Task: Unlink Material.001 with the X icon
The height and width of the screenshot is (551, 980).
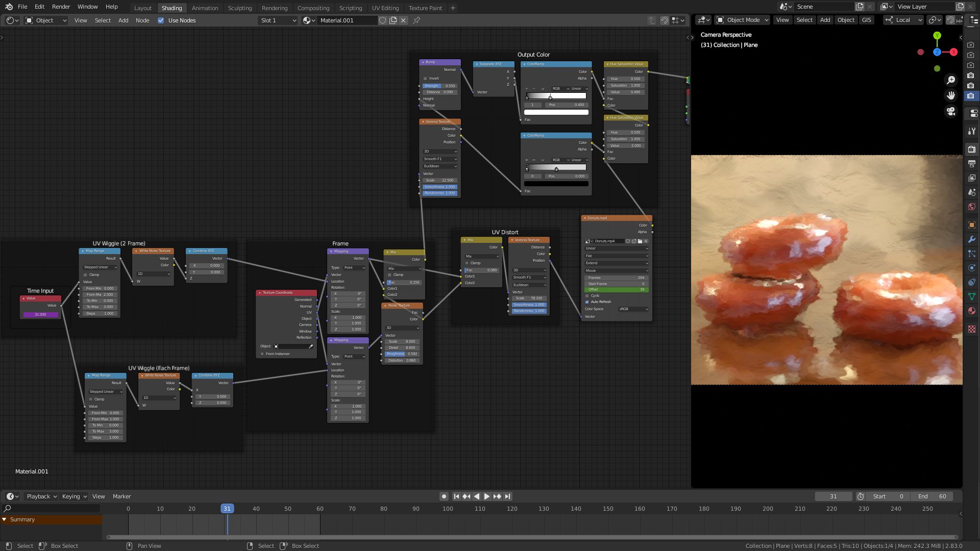Action: coord(403,20)
